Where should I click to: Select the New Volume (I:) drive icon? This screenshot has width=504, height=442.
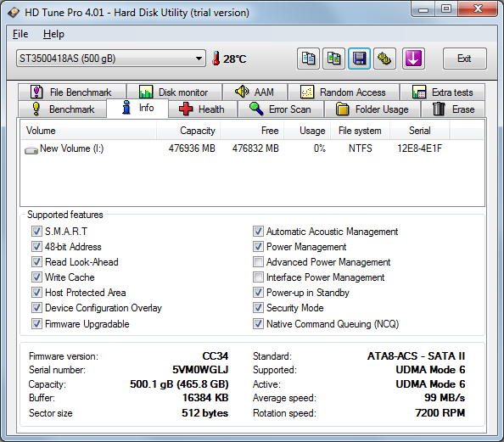[31, 150]
